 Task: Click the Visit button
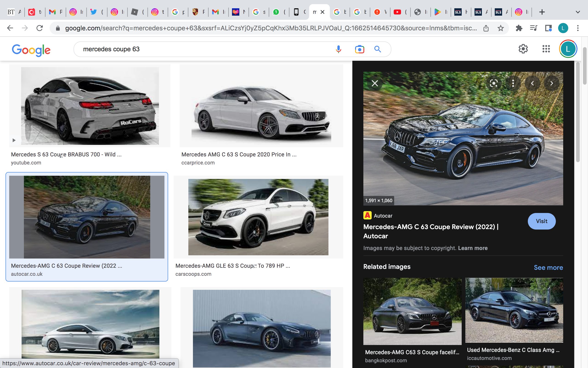[542, 221]
